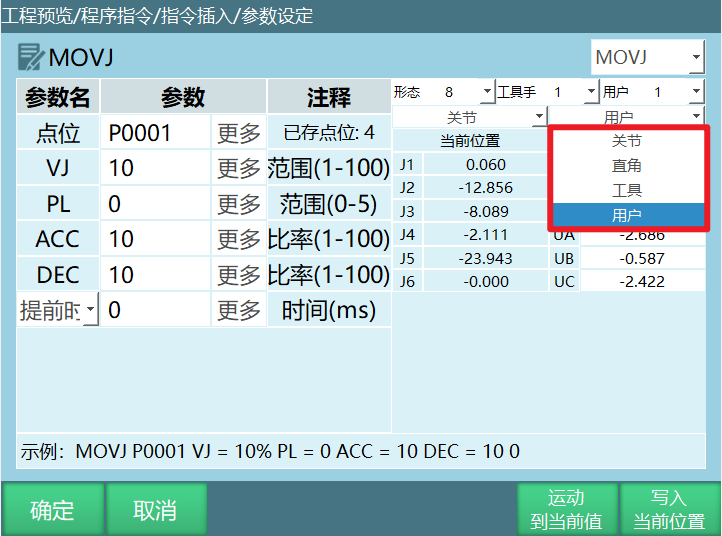Edit the PL value field showing 0
This screenshot has height=536, width=722.
click(156, 204)
